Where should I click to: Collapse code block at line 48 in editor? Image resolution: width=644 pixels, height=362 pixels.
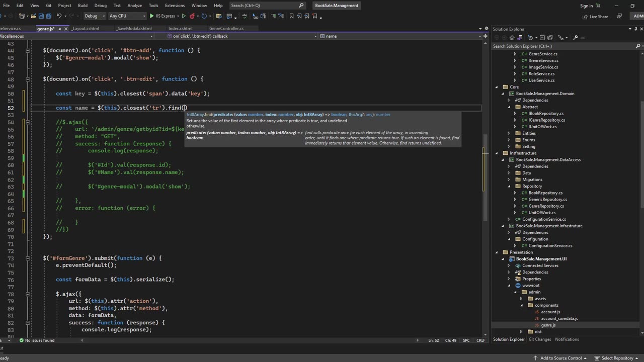tap(28, 79)
